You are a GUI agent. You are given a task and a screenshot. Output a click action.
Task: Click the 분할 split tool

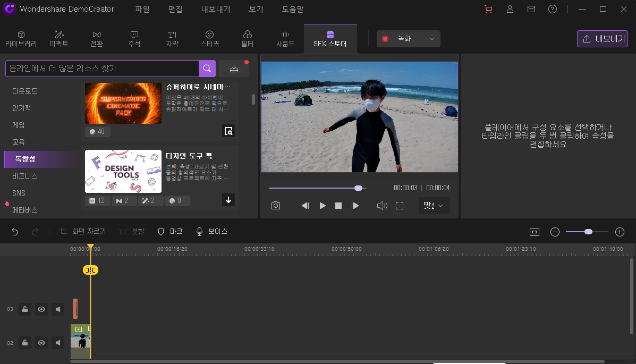[x=131, y=232]
